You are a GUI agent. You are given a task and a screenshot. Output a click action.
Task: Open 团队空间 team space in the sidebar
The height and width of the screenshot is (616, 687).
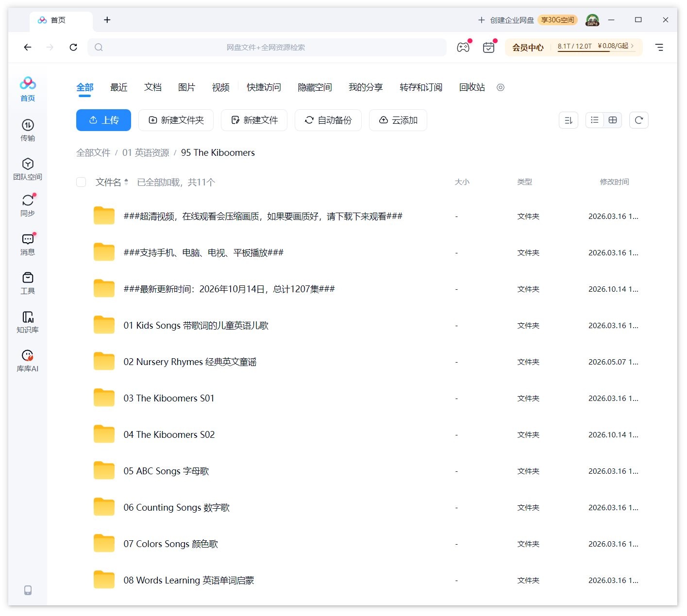click(x=28, y=169)
